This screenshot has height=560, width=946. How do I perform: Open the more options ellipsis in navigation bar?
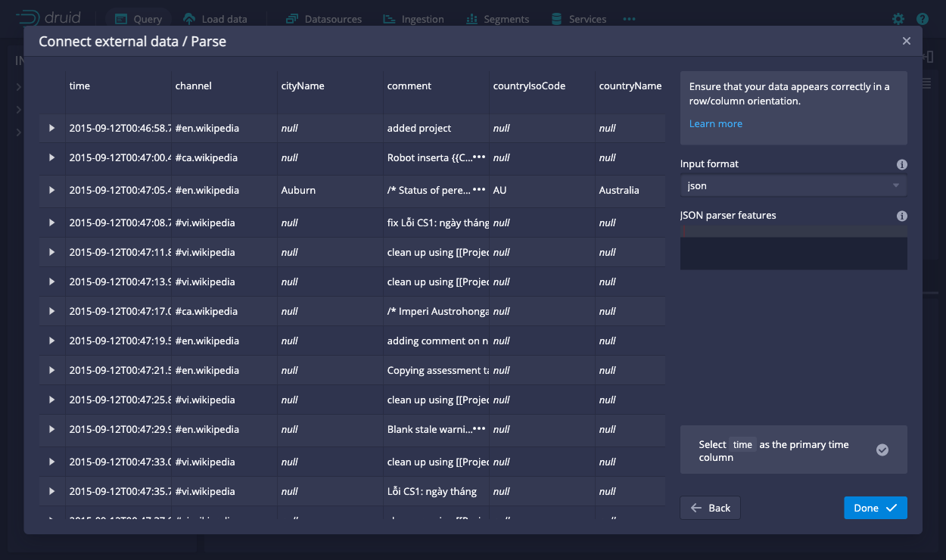coord(629,19)
